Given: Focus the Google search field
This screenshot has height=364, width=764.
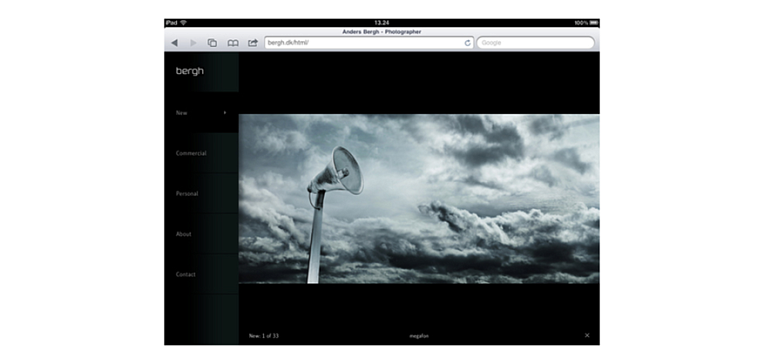Looking at the screenshot, I should [x=535, y=43].
